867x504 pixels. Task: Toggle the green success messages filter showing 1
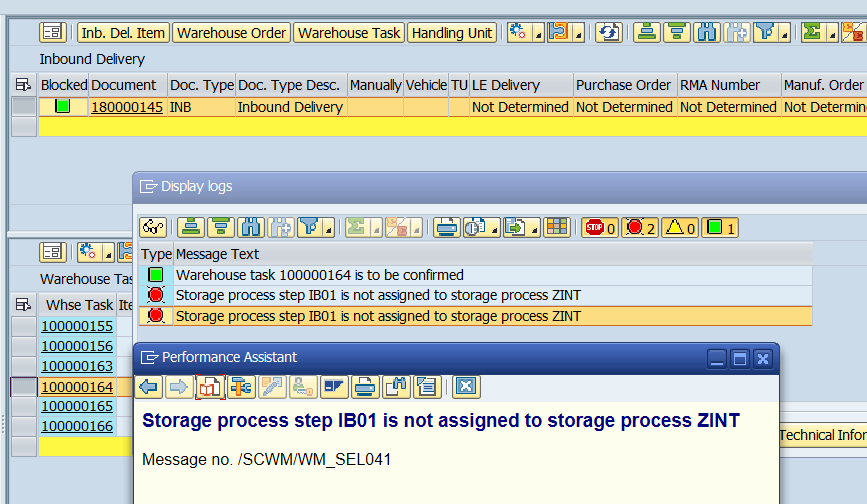719,227
